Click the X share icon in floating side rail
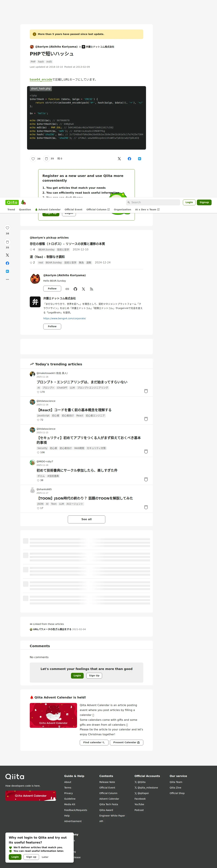The height and width of the screenshot is (868, 217). 7,255
